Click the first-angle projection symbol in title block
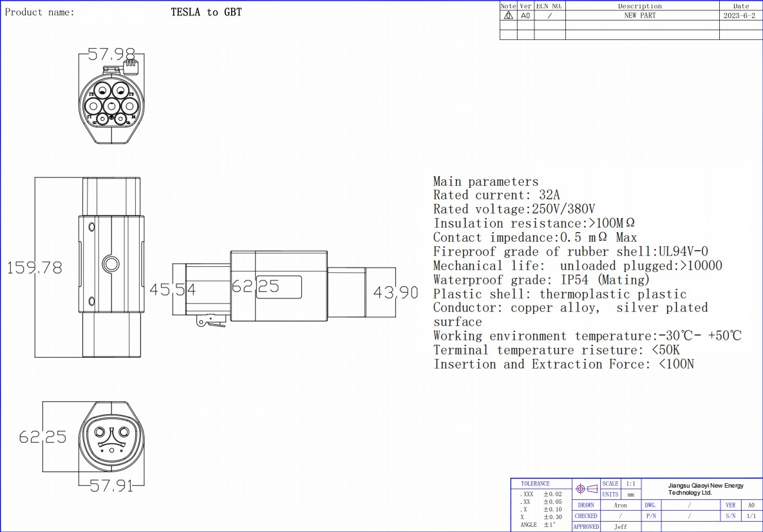This screenshot has width=763, height=532. point(586,489)
